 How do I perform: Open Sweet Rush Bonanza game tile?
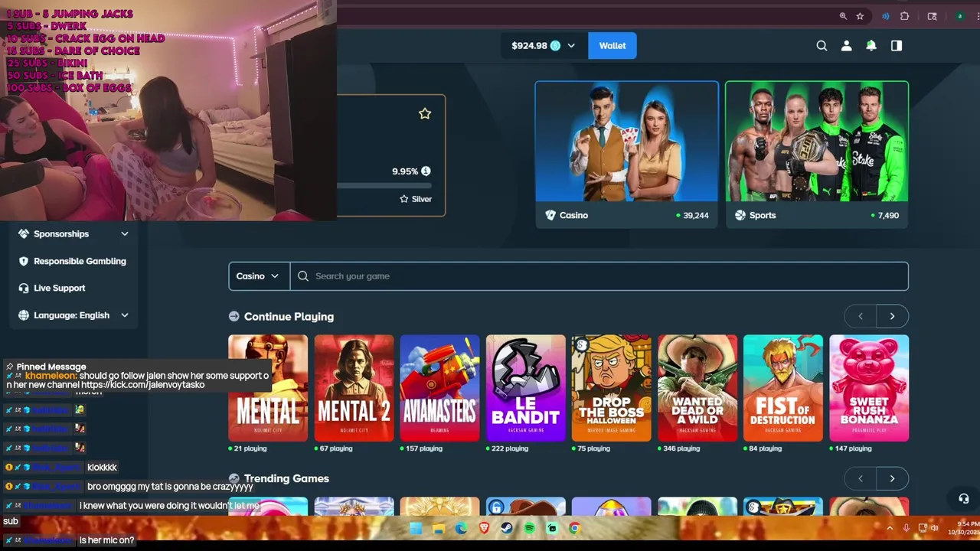tap(869, 388)
